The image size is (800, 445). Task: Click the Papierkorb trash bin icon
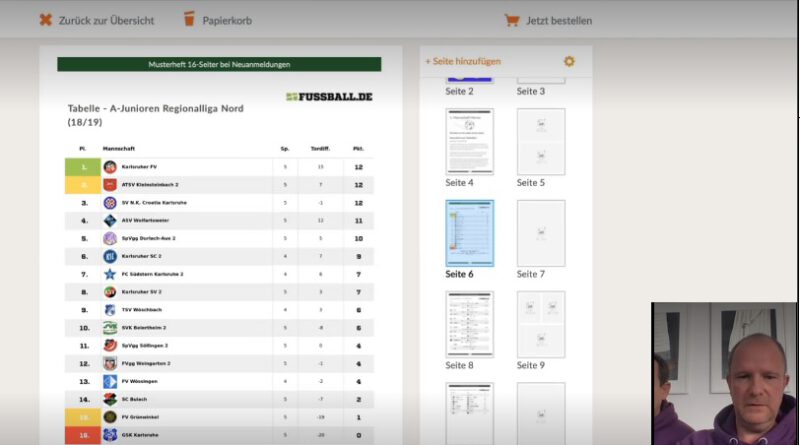[189, 19]
